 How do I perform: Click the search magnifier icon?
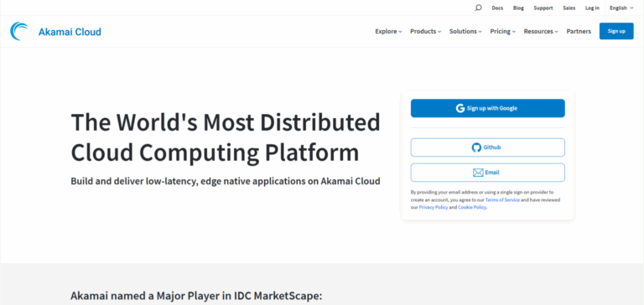click(x=478, y=8)
